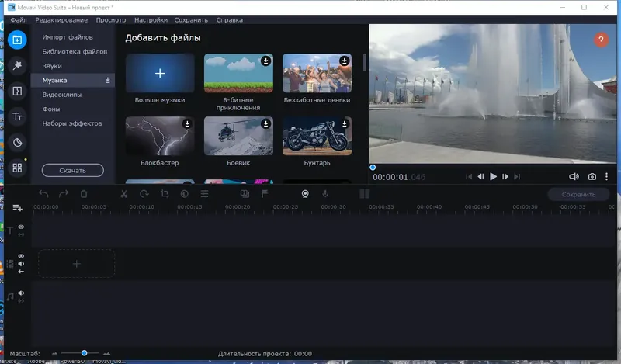Open the Filters magic wand tab
Viewport: 621px width, 364px height.
[17, 66]
